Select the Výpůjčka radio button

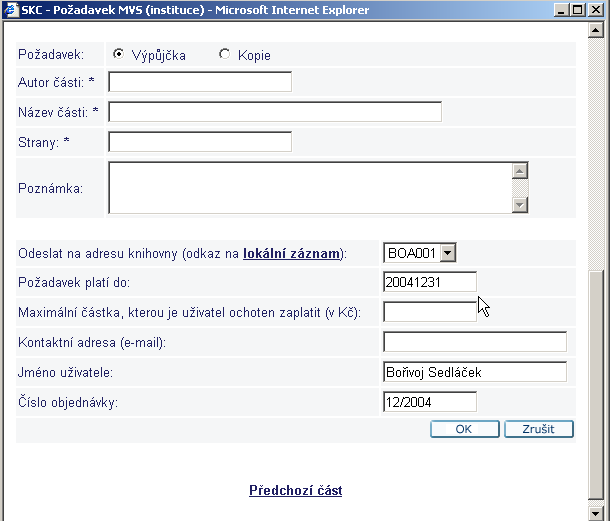coord(118,54)
